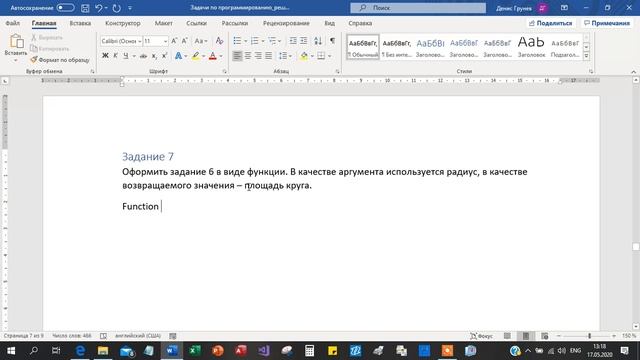Image resolution: width=640 pixels, height=360 pixels.
Task: Open the change case dropdown
Action: 200,41
